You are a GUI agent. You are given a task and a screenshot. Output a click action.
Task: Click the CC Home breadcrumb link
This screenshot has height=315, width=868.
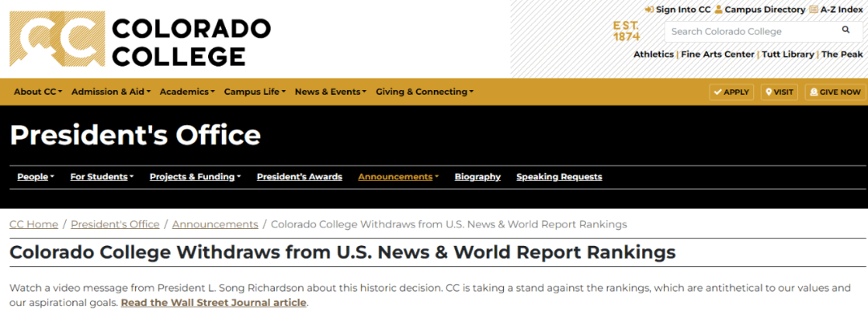coord(34,224)
